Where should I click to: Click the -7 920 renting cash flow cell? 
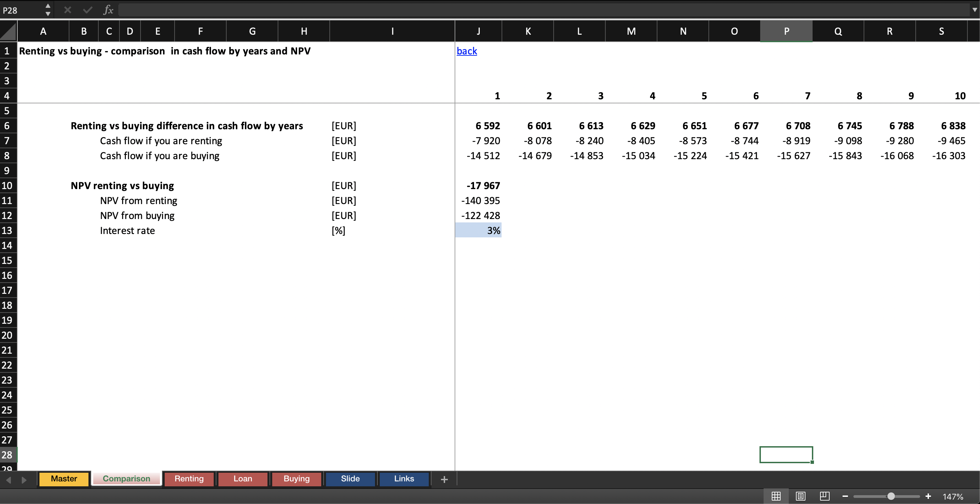pos(478,141)
